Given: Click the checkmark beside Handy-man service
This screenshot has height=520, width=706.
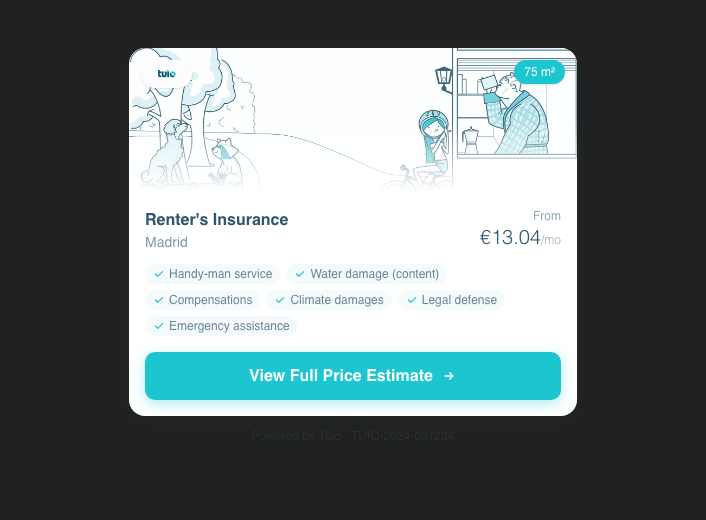Looking at the screenshot, I should 159,274.
